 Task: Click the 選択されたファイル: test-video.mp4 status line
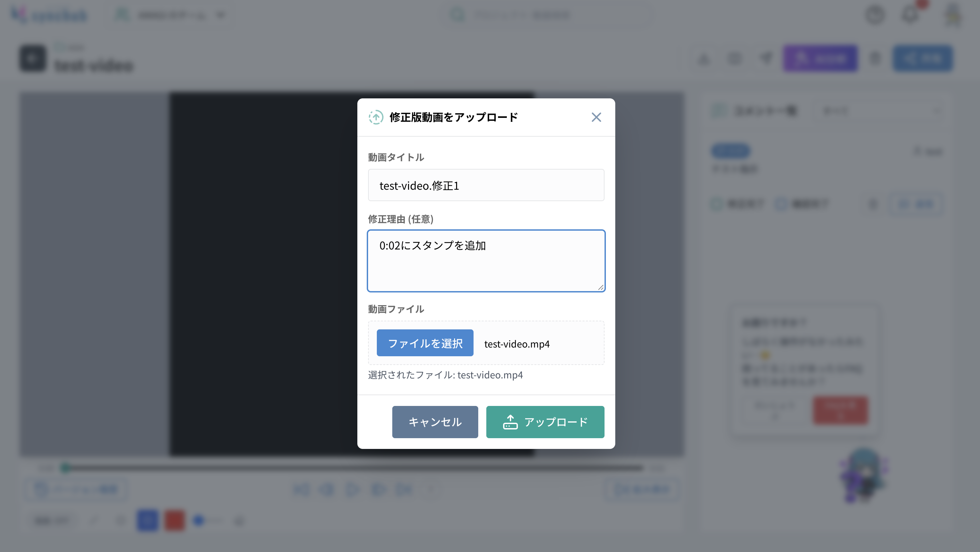click(445, 375)
